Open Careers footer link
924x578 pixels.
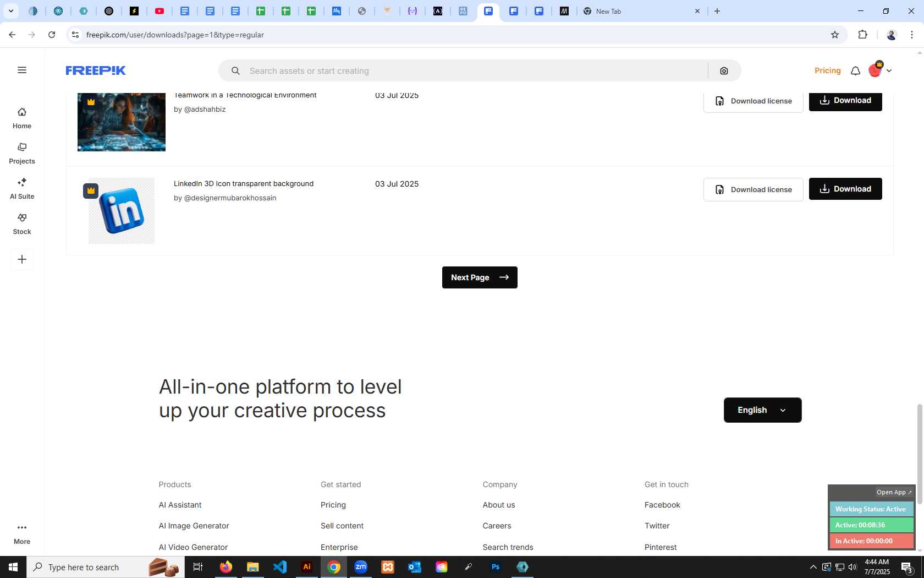pyautogui.click(x=497, y=526)
